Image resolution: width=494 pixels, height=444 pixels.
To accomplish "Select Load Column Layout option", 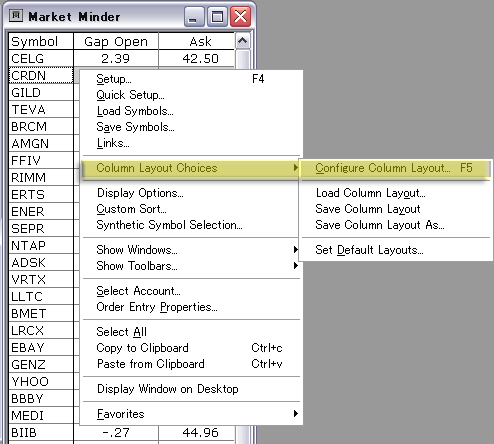I will pos(395,193).
